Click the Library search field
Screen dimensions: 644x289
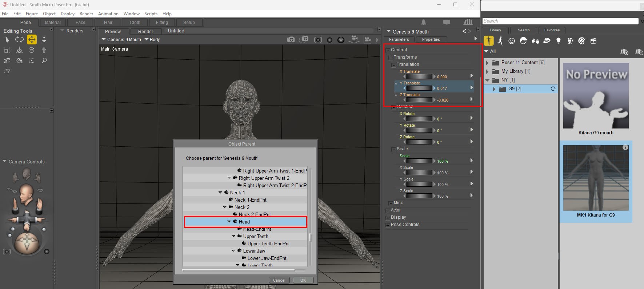[560, 21]
